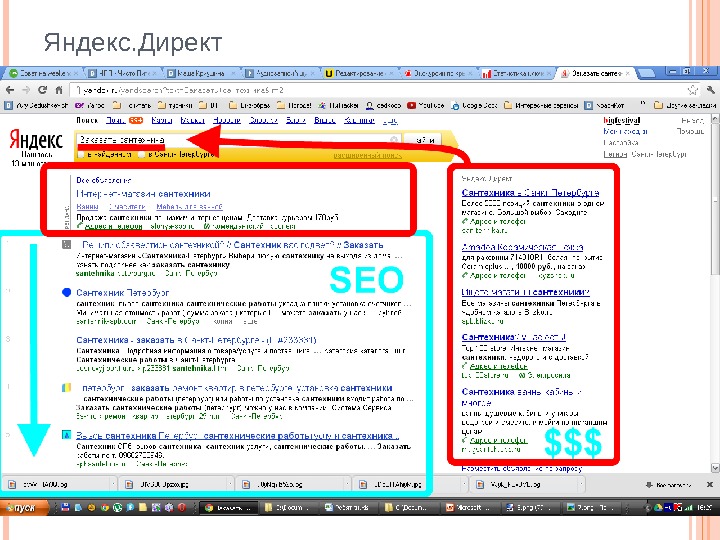Open Direct ad 'Сантехника ванны кабины'
This screenshot has width=720, height=540.
pos(522,397)
